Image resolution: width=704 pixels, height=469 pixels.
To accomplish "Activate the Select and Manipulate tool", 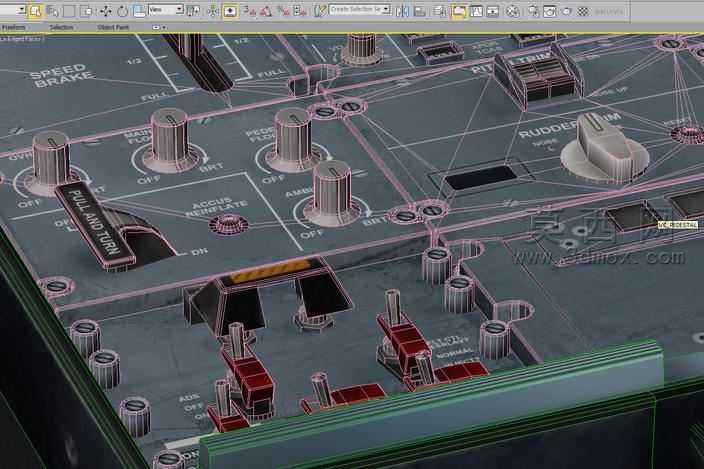I will pyautogui.click(x=212, y=11).
